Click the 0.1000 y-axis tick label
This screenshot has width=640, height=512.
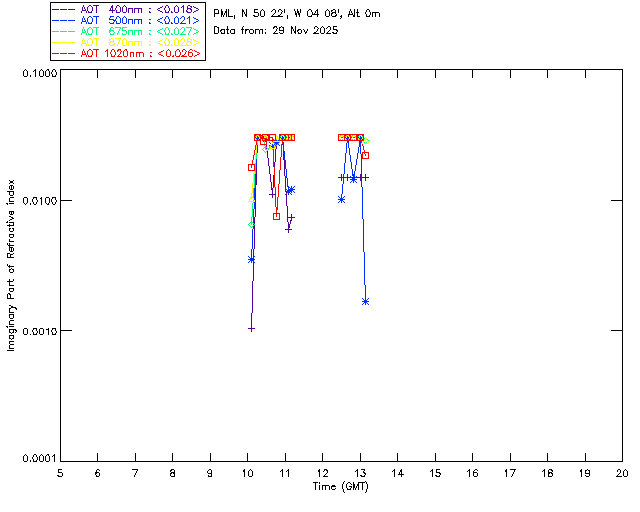click(x=39, y=73)
